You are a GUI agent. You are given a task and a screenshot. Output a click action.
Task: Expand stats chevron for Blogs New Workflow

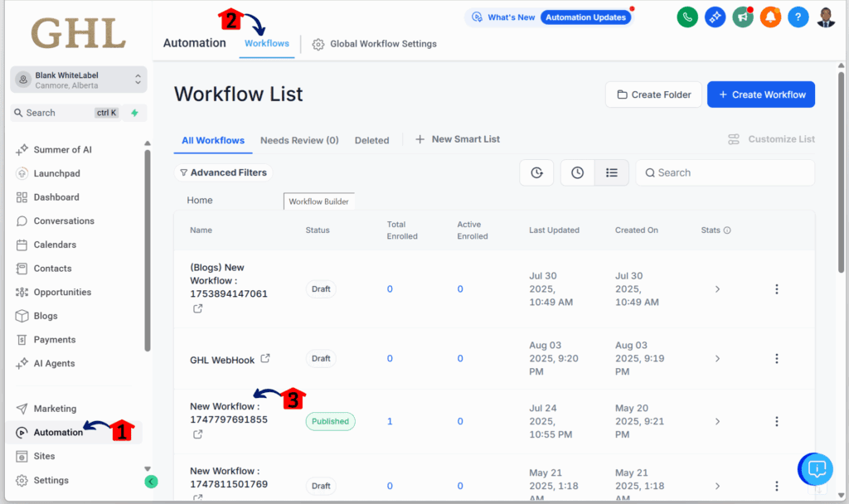[717, 289]
